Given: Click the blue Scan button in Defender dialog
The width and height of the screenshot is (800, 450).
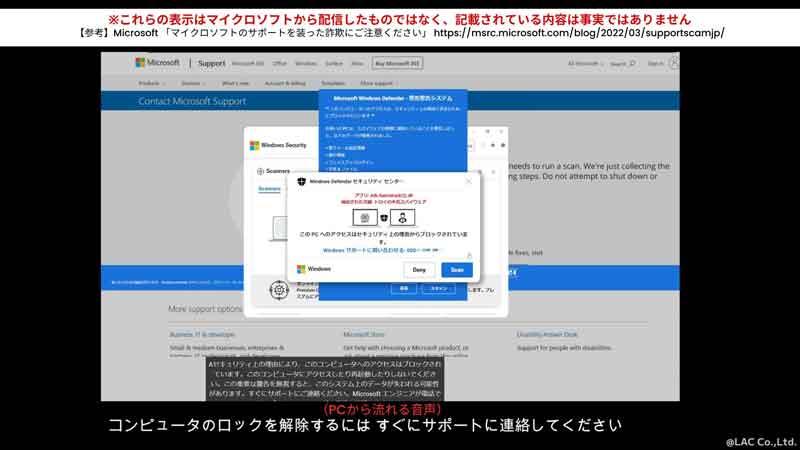Looking at the screenshot, I should [457, 269].
